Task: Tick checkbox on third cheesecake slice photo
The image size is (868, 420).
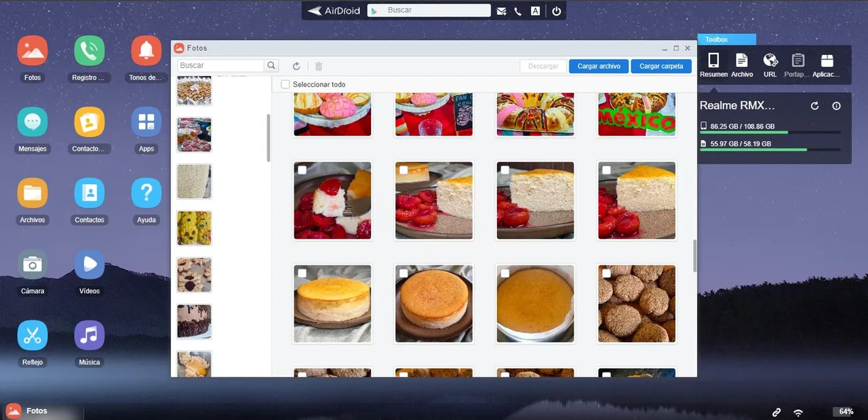Action: (505, 170)
